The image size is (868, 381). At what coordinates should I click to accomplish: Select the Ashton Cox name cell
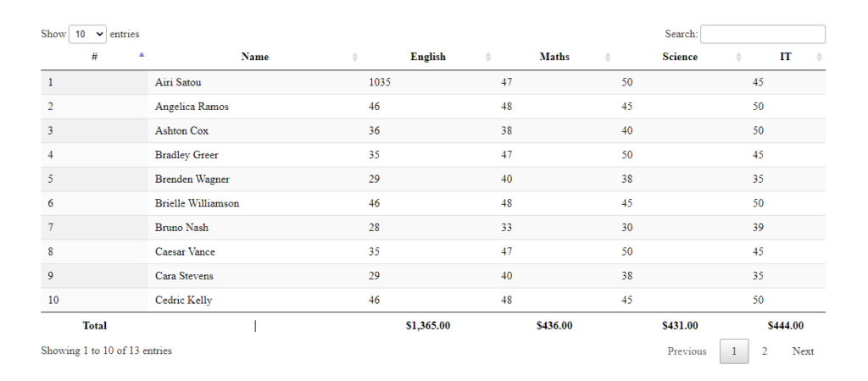pos(254,131)
